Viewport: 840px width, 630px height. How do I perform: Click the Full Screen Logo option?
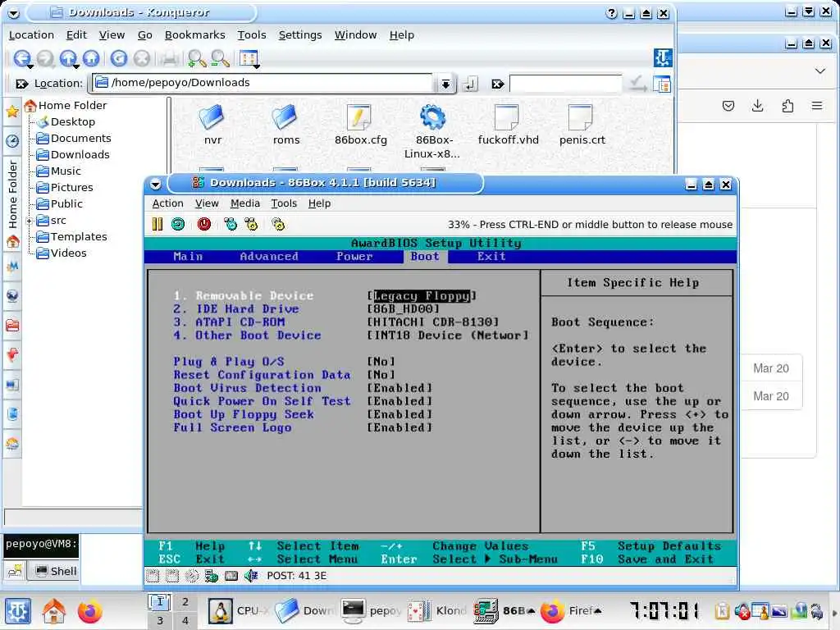[x=232, y=427]
